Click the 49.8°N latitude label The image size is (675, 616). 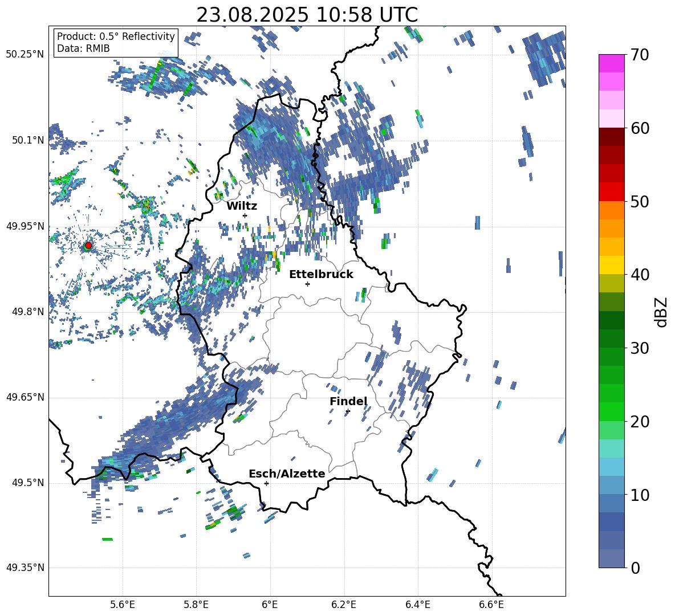[27, 312]
